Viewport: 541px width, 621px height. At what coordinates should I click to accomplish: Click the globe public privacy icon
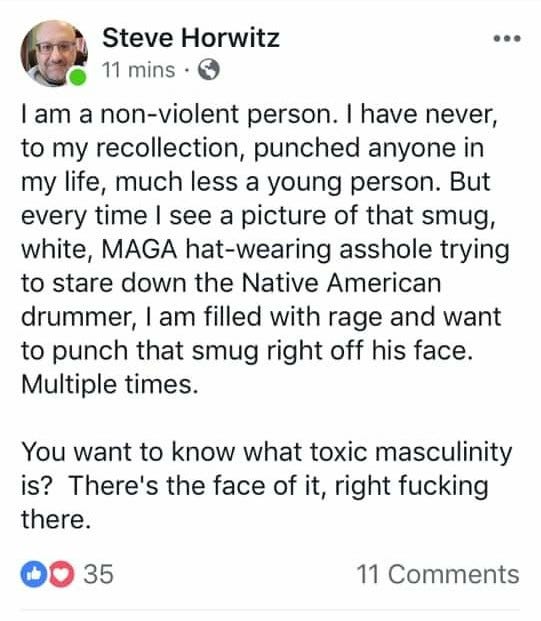pyautogui.click(x=209, y=70)
